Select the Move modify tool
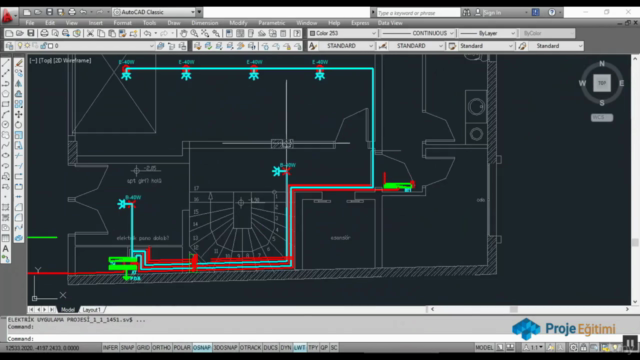 coord(19,114)
